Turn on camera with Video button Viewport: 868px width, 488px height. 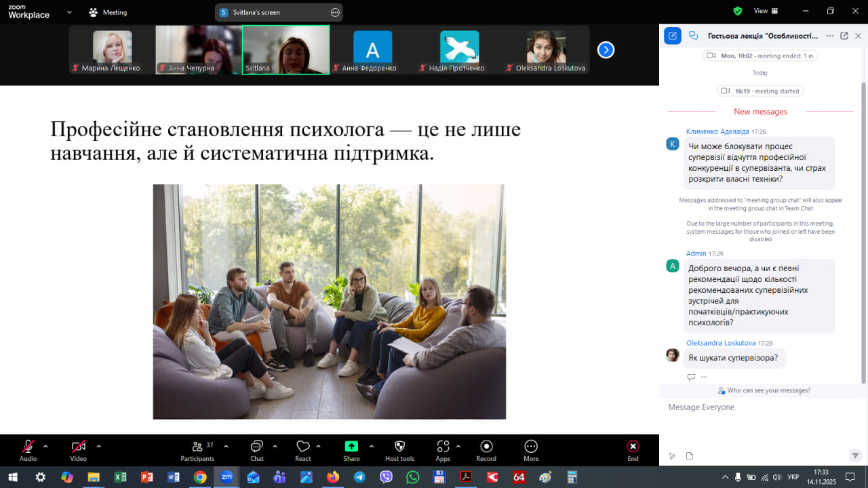78,449
